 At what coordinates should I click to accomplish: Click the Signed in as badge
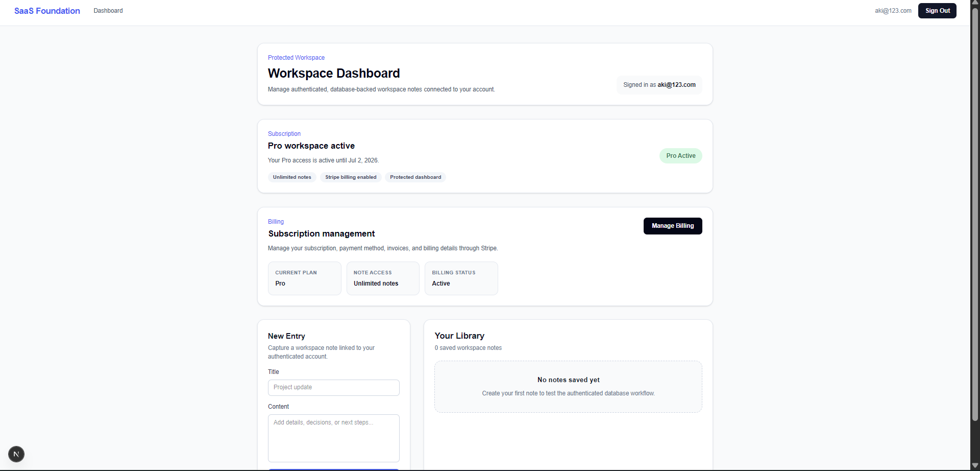pos(659,85)
